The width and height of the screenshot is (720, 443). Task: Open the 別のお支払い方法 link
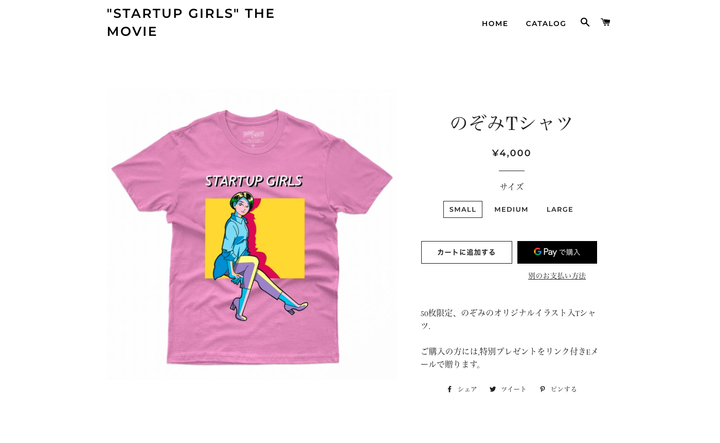[x=557, y=275]
